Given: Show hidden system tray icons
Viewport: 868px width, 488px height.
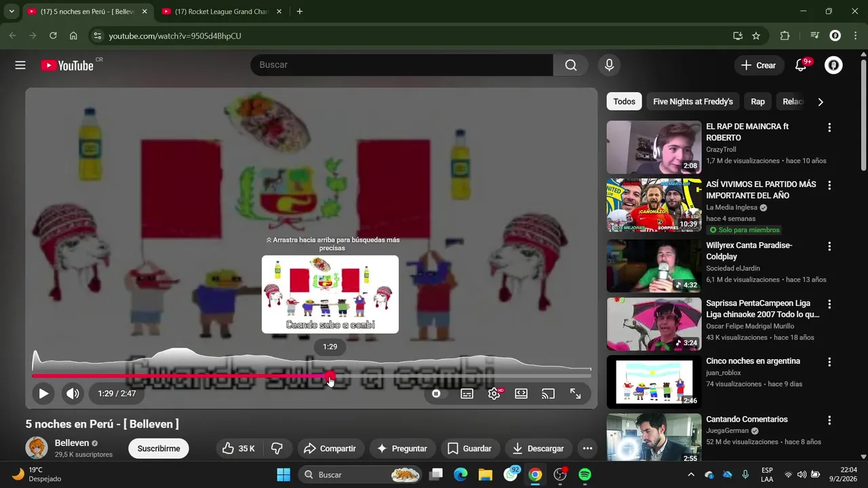Looking at the screenshot, I should 690,475.
